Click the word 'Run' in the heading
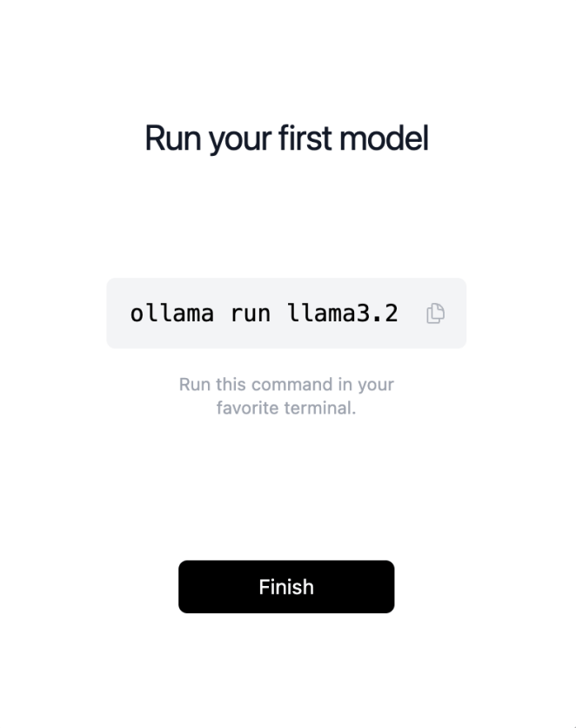The image size is (576, 728). click(172, 139)
